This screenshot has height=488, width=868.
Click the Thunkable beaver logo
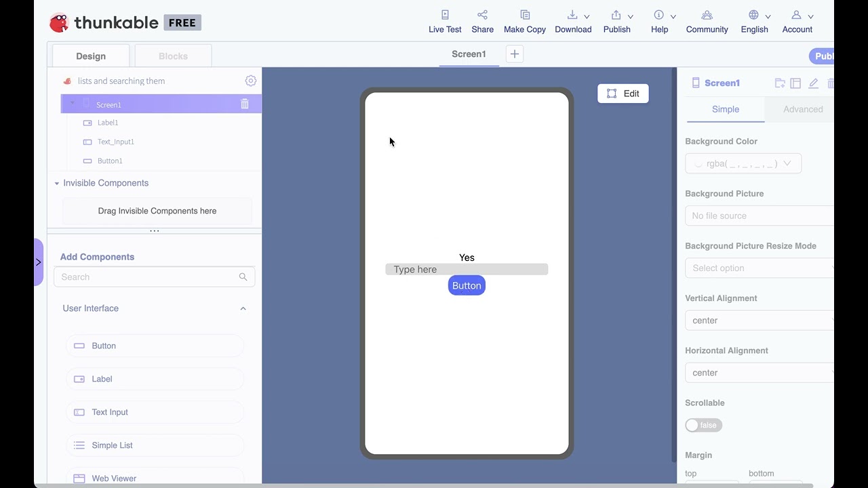tap(59, 22)
